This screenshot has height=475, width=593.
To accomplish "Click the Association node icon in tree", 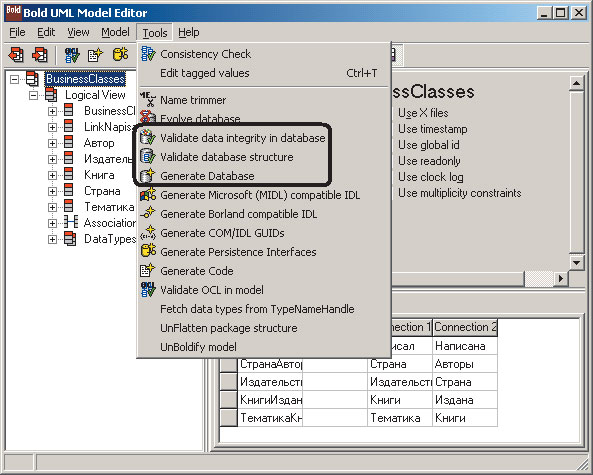I will [70, 222].
